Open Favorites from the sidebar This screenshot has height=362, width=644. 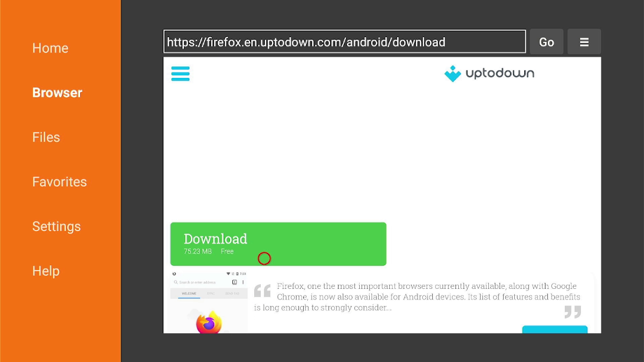(60, 182)
